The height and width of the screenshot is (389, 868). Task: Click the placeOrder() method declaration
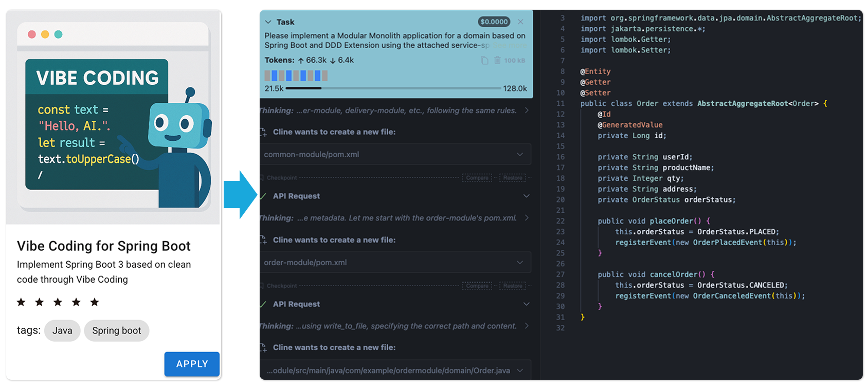[x=654, y=221]
